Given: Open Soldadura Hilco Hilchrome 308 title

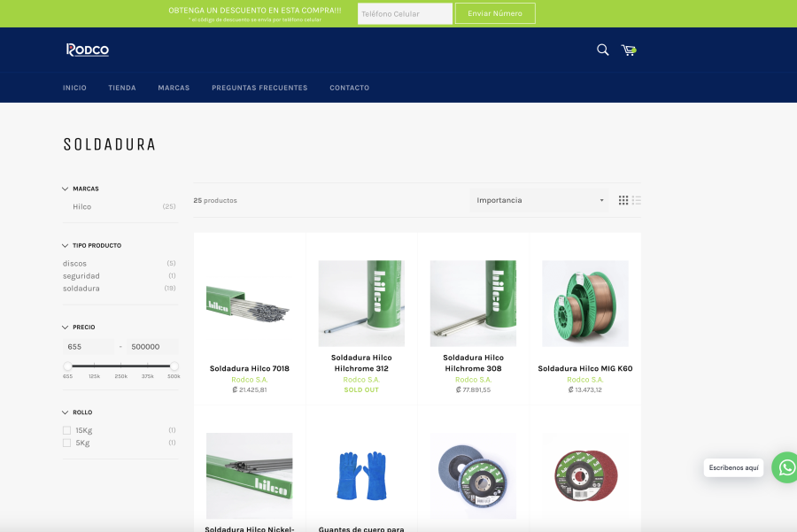Looking at the screenshot, I should 473,363.
